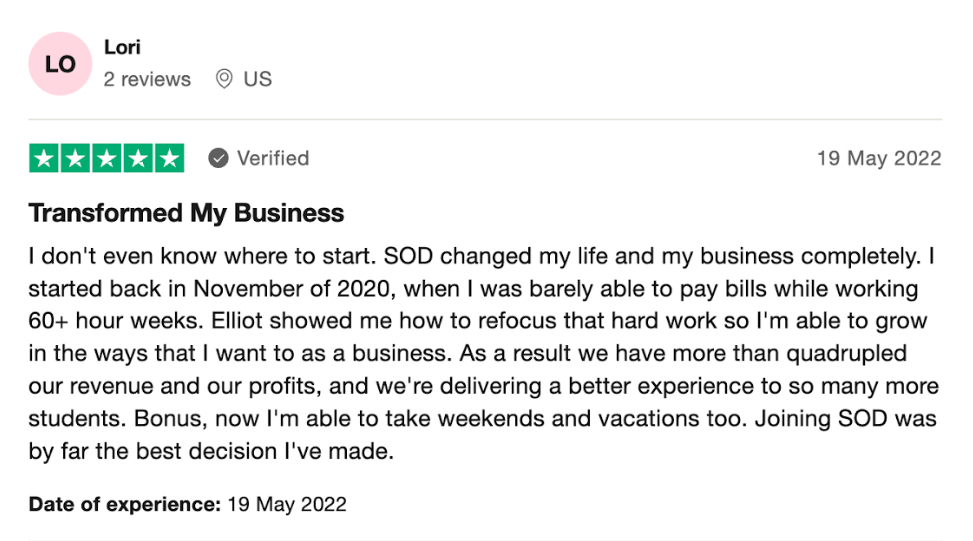The width and height of the screenshot is (973, 541).
Task: Click the location pin icon
Action: pos(224,79)
